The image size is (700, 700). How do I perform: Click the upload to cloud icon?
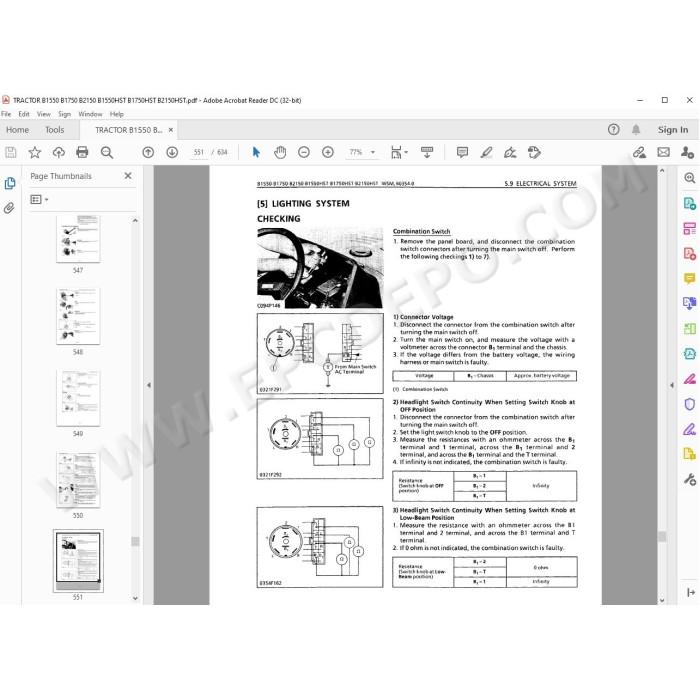click(x=58, y=153)
